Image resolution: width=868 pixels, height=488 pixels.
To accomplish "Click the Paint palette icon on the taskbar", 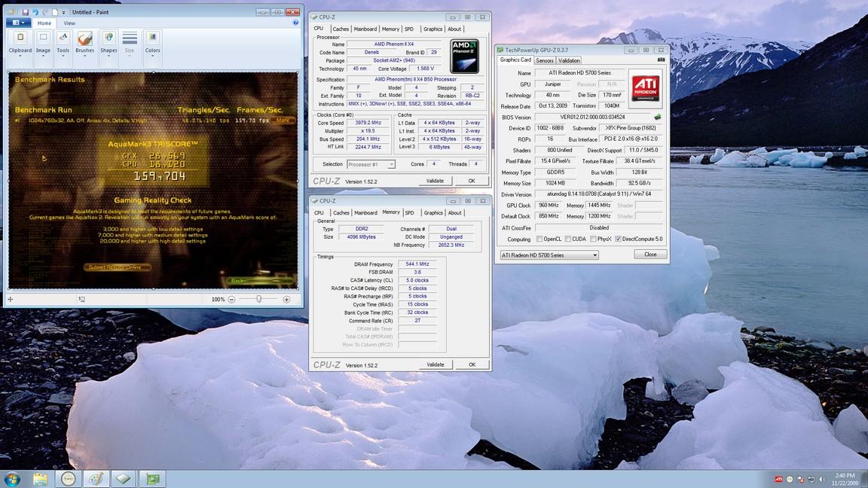I will point(96,479).
